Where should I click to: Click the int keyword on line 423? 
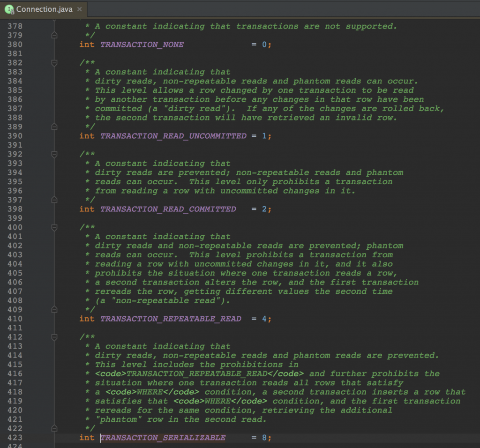(87, 438)
